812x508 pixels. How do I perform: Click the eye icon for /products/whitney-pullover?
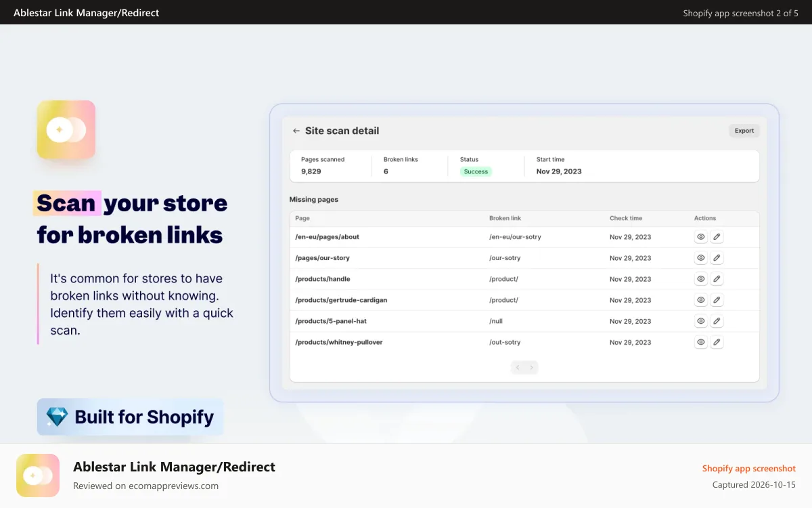click(x=701, y=342)
